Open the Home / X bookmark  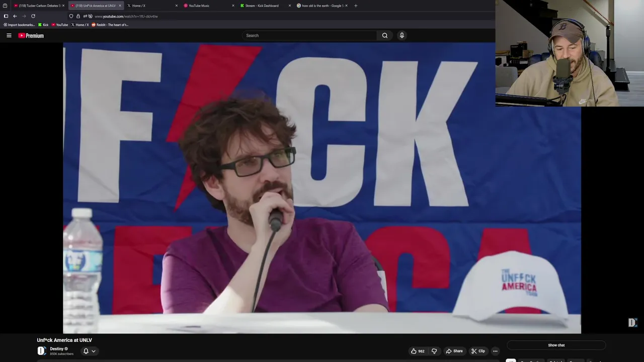click(x=80, y=25)
